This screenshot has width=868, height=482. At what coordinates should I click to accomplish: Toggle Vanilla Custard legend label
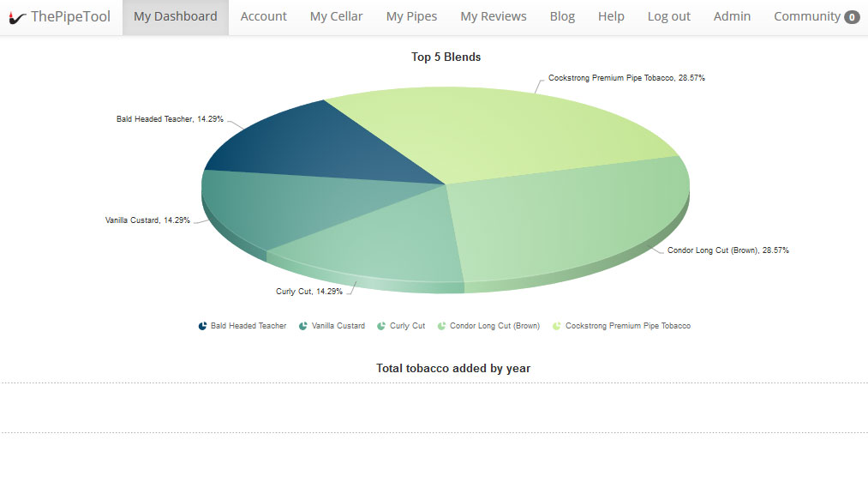click(338, 326)
